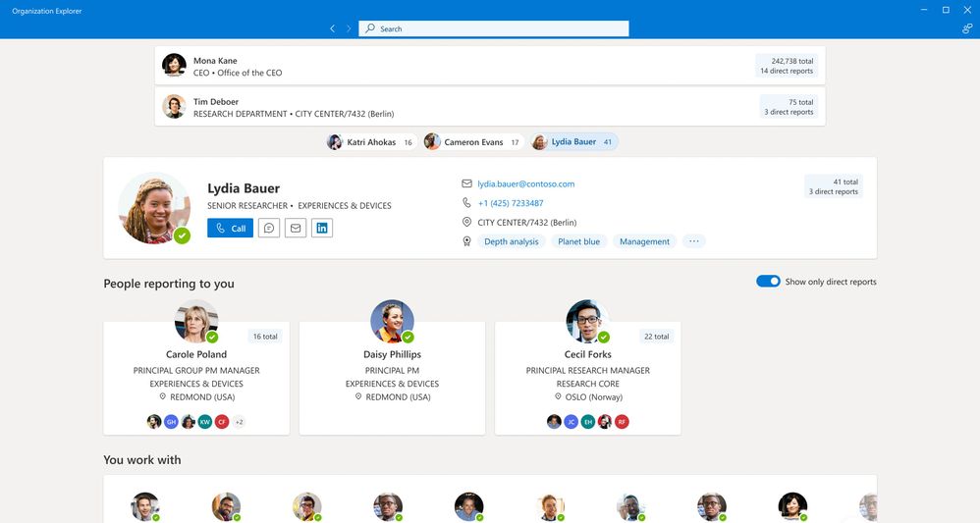Open Cecil Forks's name on his card
This screenshot has width=980, height=523.
[x=587, y=354]
